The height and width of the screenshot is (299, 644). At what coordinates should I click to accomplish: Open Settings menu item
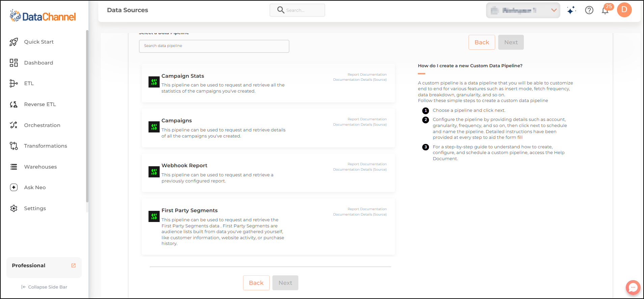[x=35, y=208]
